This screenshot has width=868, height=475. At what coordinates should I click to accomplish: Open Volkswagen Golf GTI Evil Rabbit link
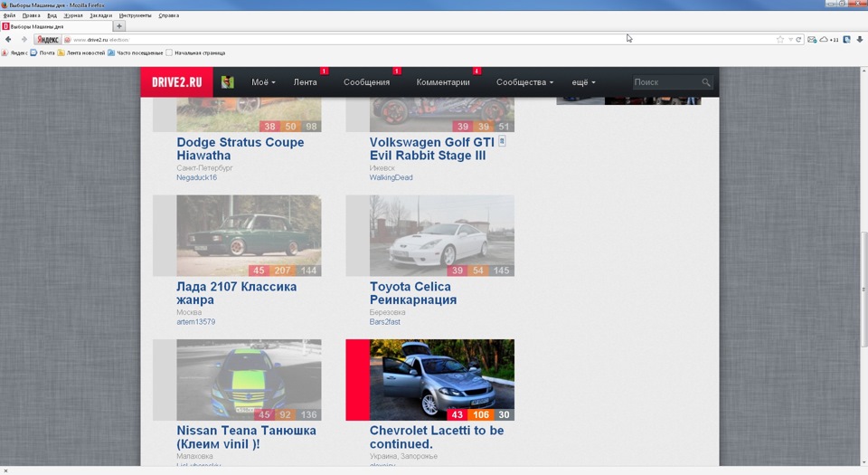(432, 149)
